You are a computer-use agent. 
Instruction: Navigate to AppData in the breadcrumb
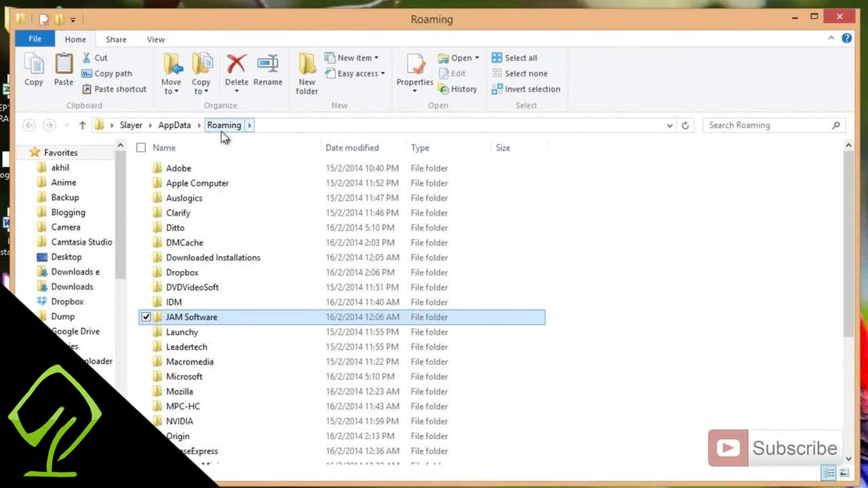click(x=174, y=125)
